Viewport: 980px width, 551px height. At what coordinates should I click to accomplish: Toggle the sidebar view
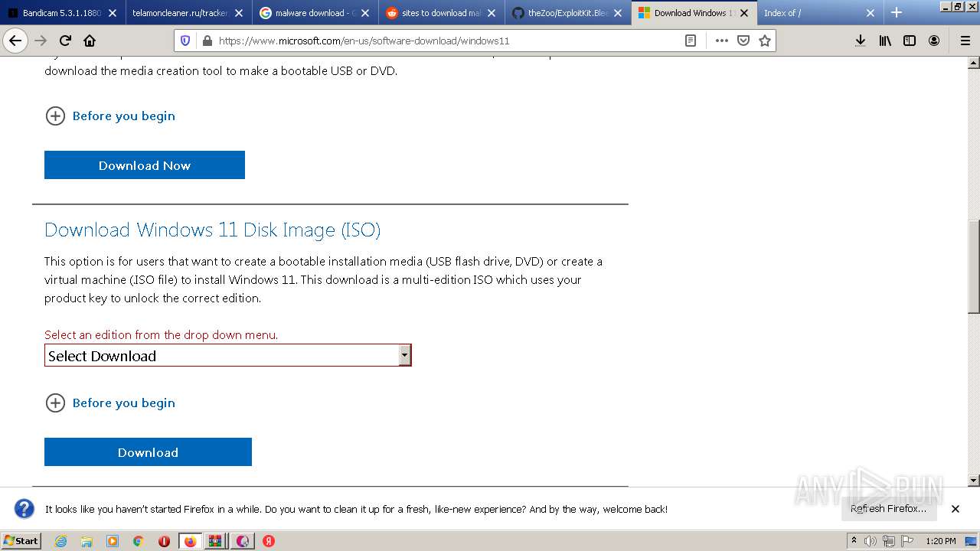[x=910, y=41]
